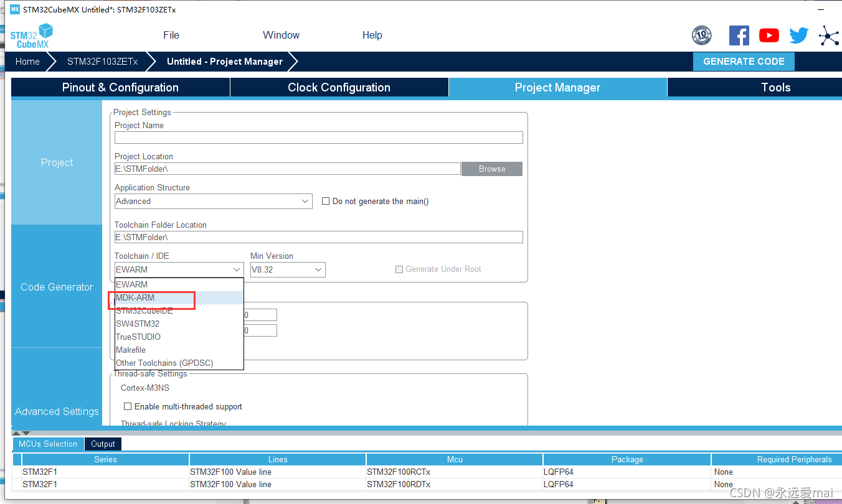Image resolution: width=842 pixels, height=504 pixels.
Task: Choose Other Toolchains (GPDSC) option
Action: 179,363
